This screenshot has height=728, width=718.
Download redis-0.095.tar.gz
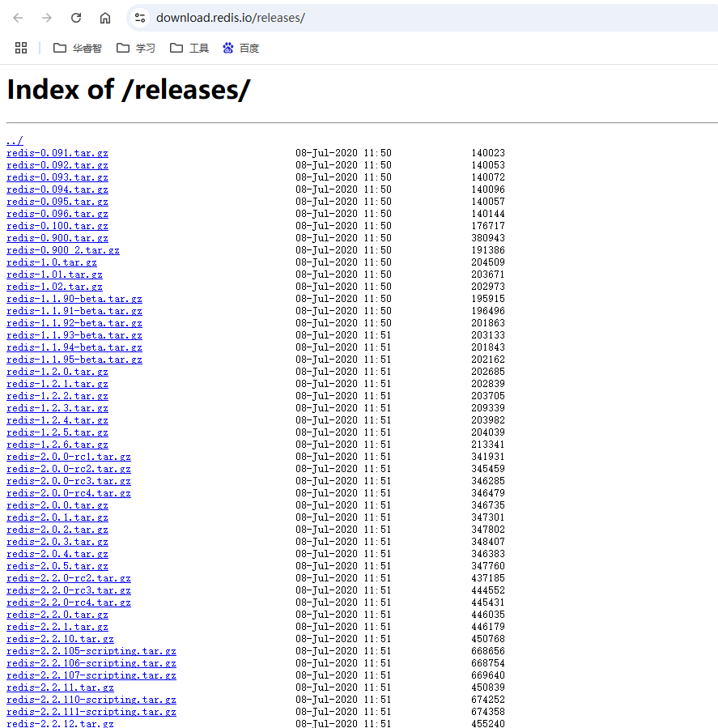coord(57,202)
